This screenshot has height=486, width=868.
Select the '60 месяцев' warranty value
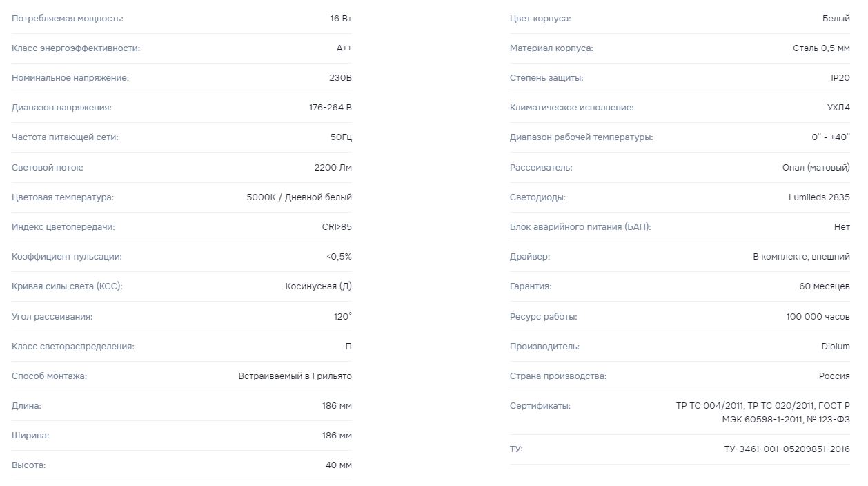point(825,286)
